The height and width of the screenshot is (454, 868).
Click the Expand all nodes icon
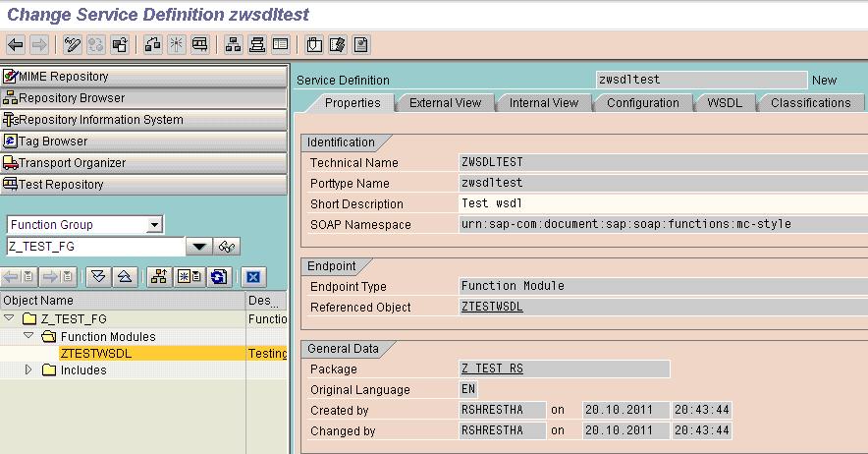pos(98,276)
